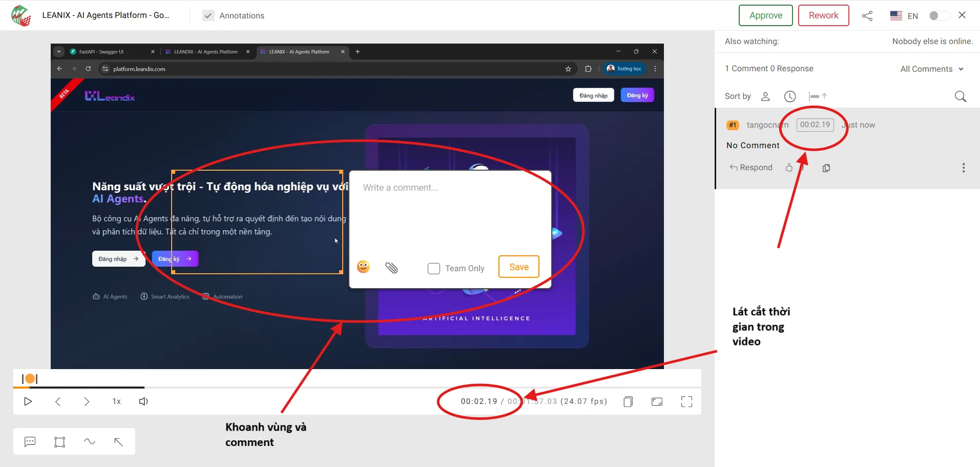Enter fullscreen mode

pos(686,401)
